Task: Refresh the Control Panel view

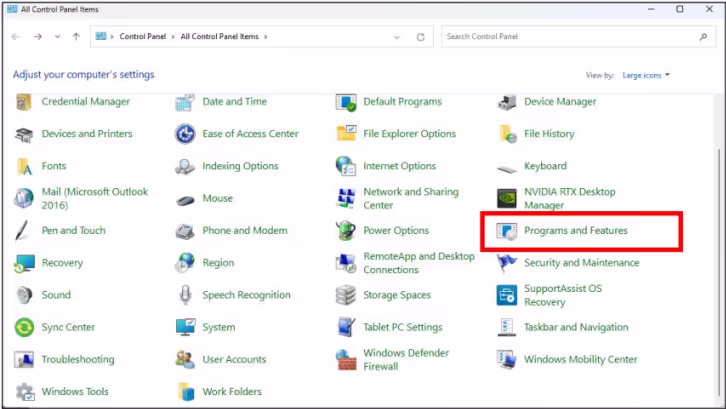Action: tap(420, 37)
